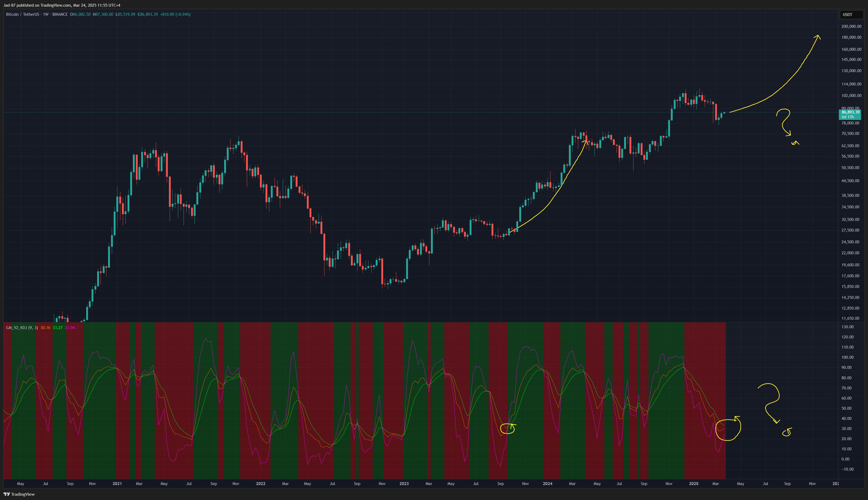Screen dimensions: 868x500
Task: Click the 78,000.00 price axis label
Action: click(850, 123)
